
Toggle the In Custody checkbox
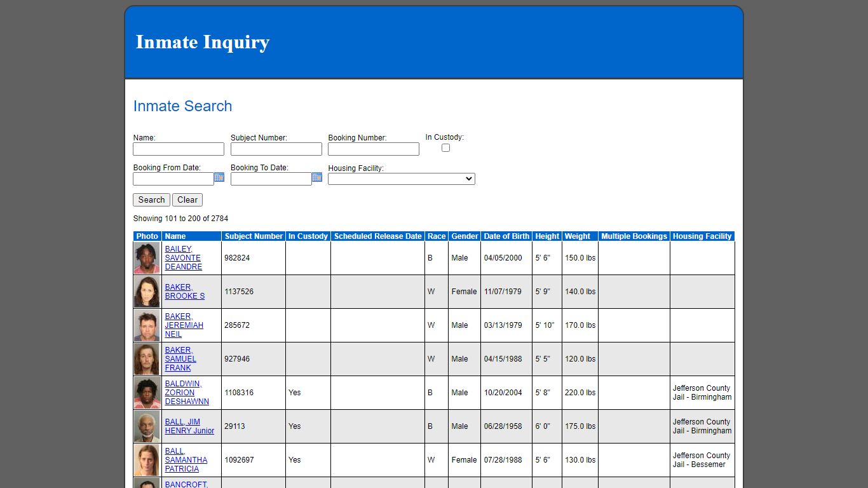coord(445,147)
